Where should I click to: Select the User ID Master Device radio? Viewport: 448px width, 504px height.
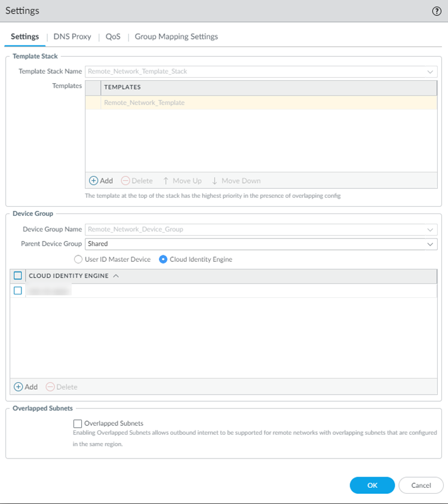(78, 259)
